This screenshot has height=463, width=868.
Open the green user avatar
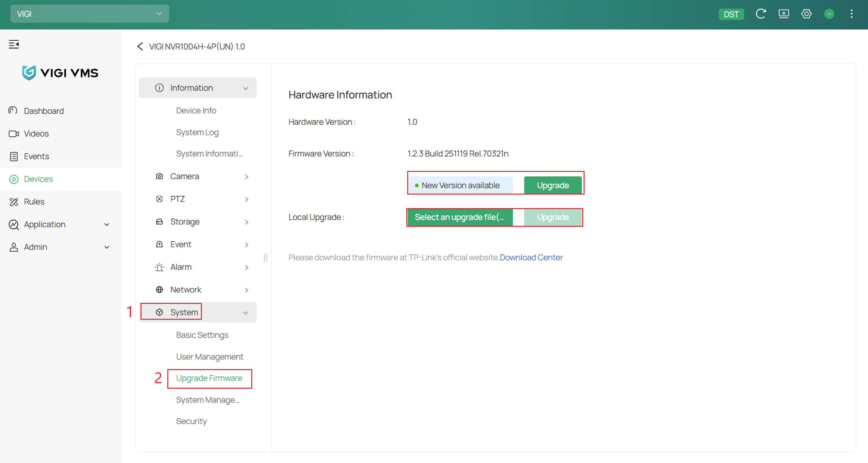[x=829, y=14]
